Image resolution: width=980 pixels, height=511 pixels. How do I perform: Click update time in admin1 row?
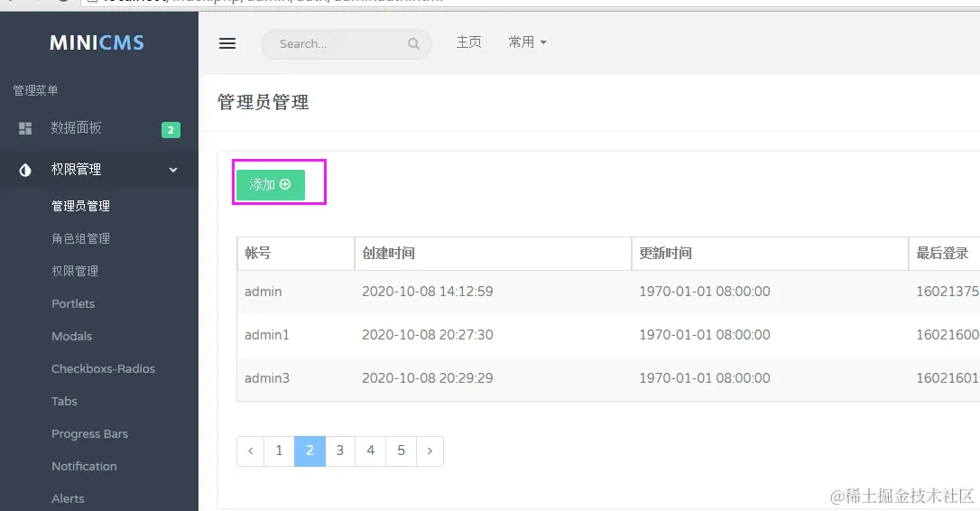[x=705, y=335]
